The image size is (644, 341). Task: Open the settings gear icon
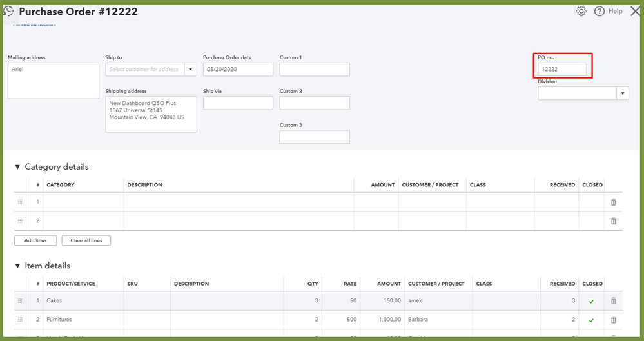click(581, 11)
